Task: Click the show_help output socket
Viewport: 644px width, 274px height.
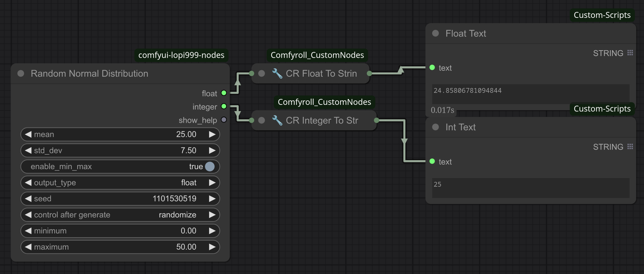Action: point(224,120)
